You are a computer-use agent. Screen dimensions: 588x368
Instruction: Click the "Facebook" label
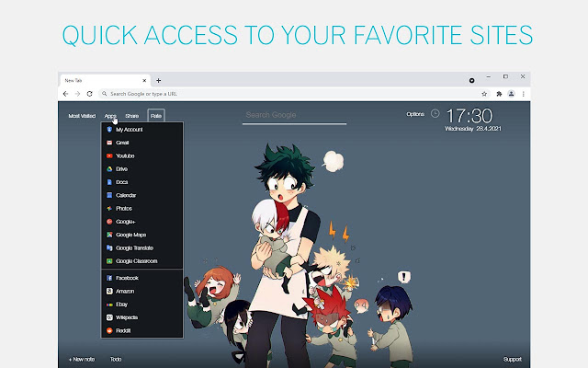[x=127, y=278]
